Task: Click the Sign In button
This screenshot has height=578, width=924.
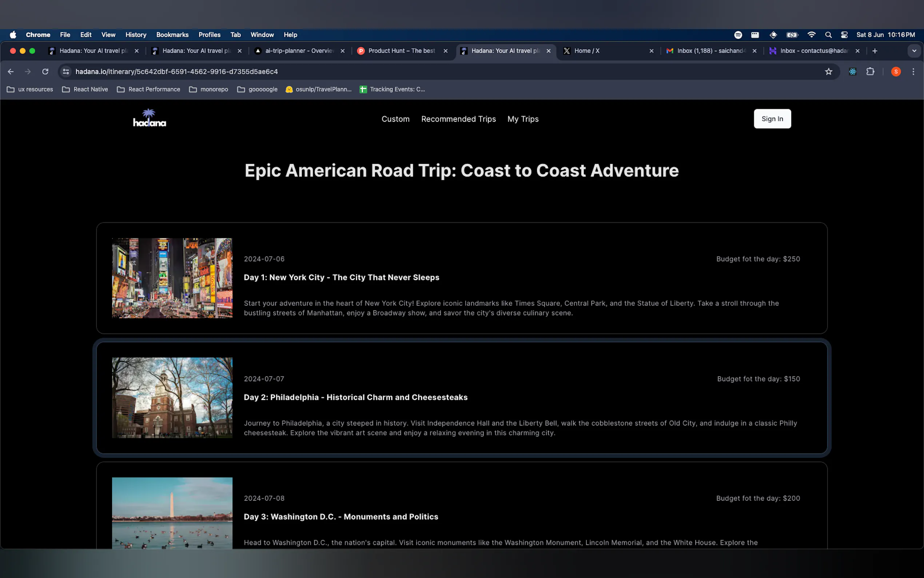Action: [x=772, y=119]
